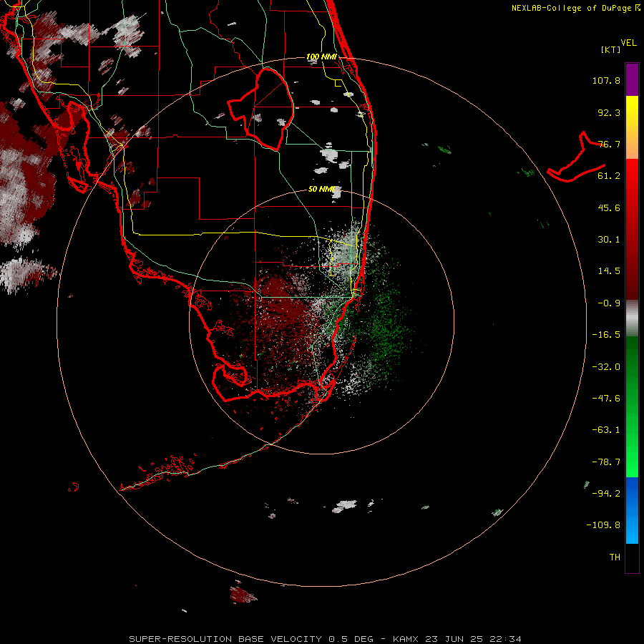Click the Super-Resolution Base Velocity caption at bottom
The height and width of the screenshot is (644, 644).
[x=326, y=639]
